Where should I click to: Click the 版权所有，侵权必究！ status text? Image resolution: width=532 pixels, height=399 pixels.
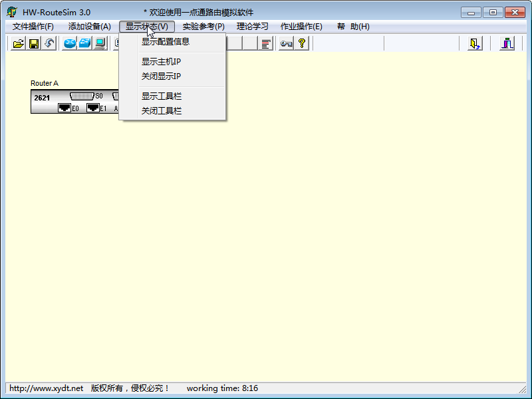[130, 388]
